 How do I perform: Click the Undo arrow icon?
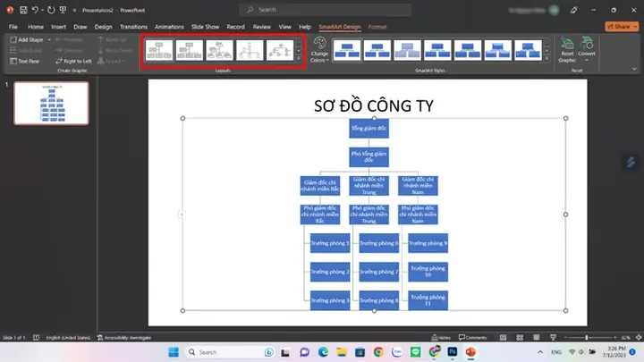click(x=35, y=10)
